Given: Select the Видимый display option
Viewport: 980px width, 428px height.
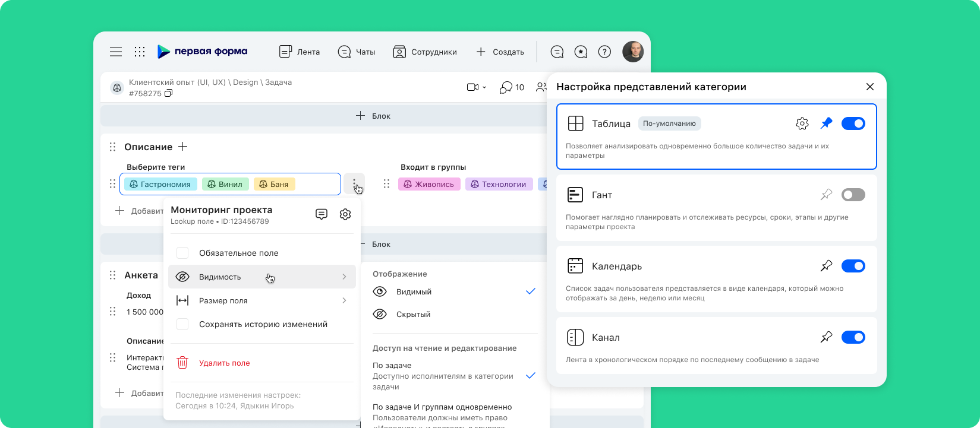Looking at the screenshot, I should click(x=455, y=291).
